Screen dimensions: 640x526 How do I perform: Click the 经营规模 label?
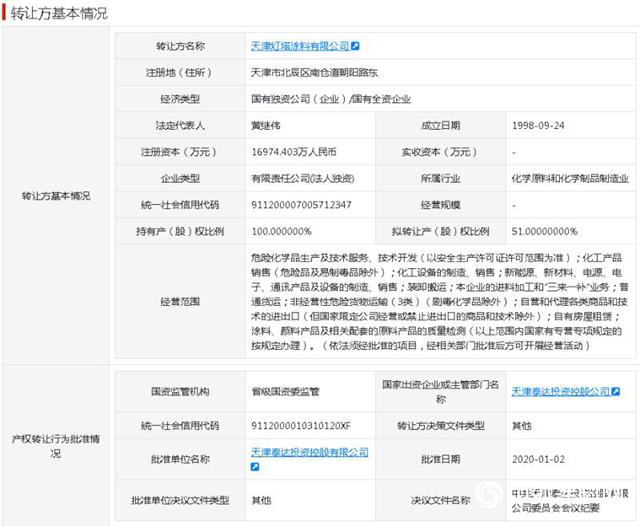pos(441,205)
